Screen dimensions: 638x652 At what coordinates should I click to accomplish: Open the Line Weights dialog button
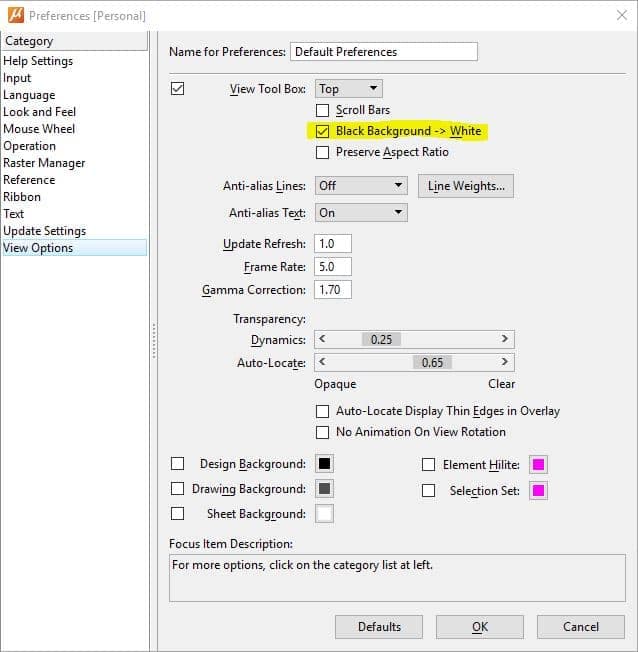tap(466, 186)
